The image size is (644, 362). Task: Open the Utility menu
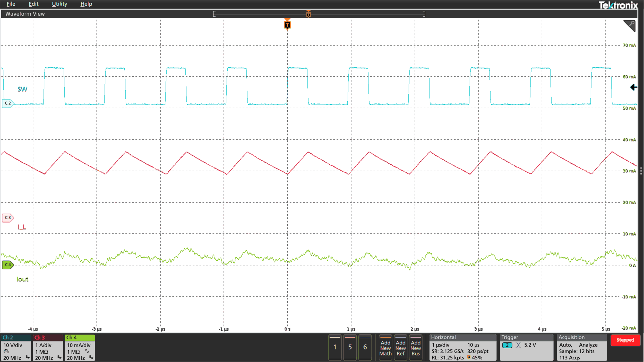[59, 4]
